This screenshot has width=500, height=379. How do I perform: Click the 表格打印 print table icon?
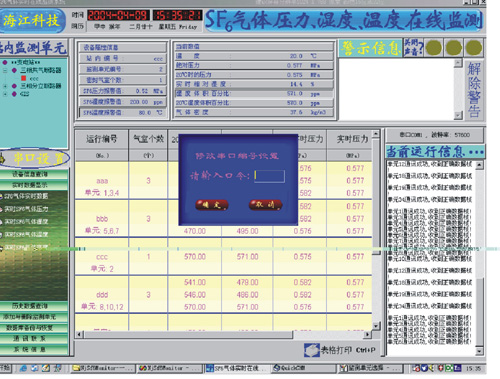(311, 350)
